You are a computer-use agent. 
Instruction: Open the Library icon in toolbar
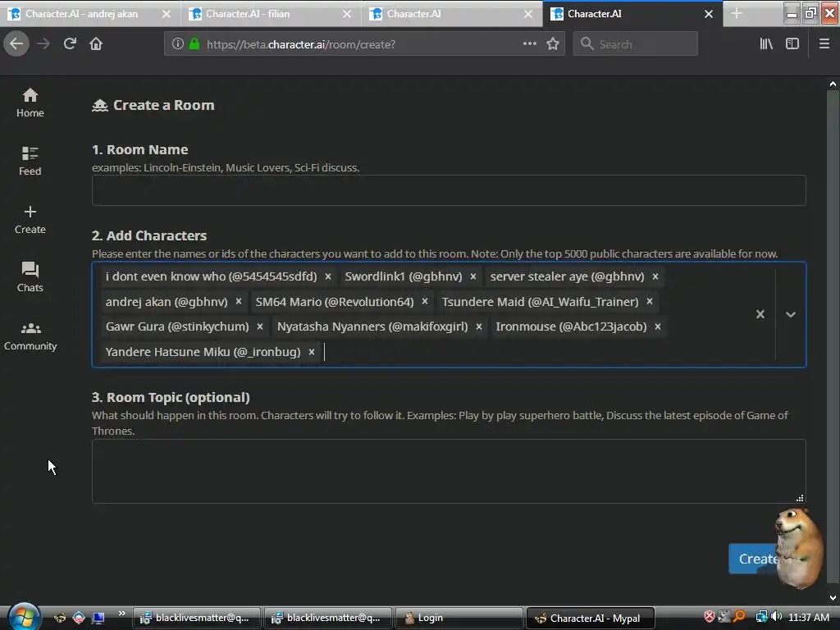(x=766, y=44)
